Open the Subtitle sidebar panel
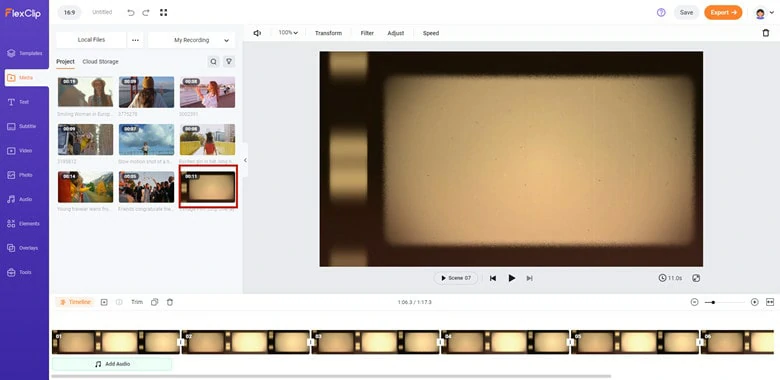Viewport: 780px width, 380px height. pos(21,126)
